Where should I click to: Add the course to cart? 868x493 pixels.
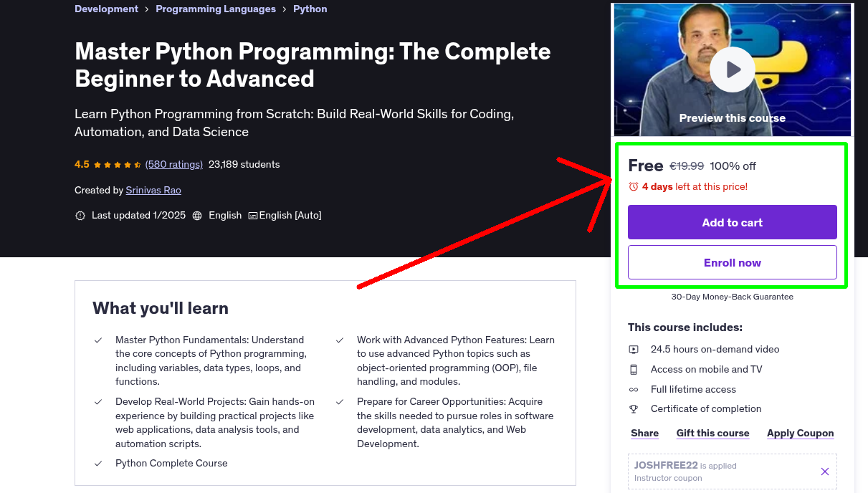[733, 222]
